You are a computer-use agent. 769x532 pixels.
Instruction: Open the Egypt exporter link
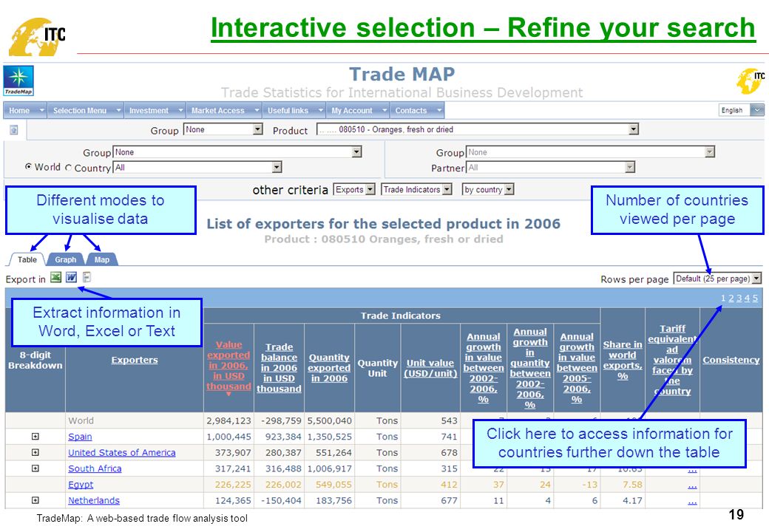coord(81,485)
